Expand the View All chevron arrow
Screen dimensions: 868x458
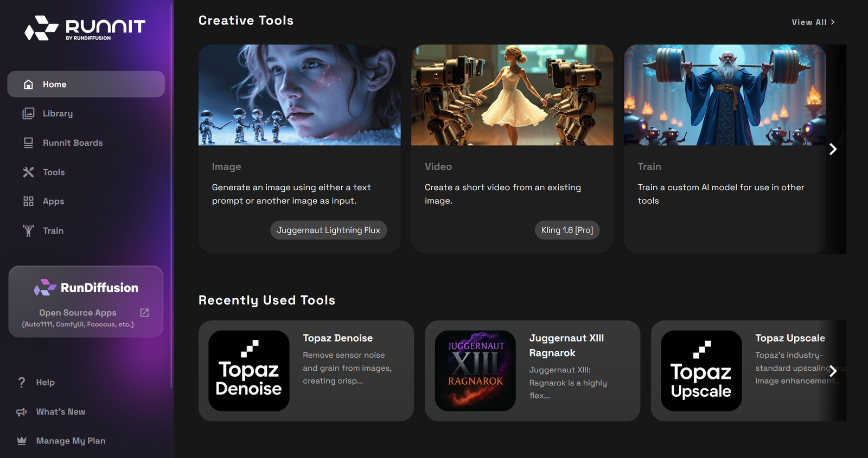[x=833, y=22]
